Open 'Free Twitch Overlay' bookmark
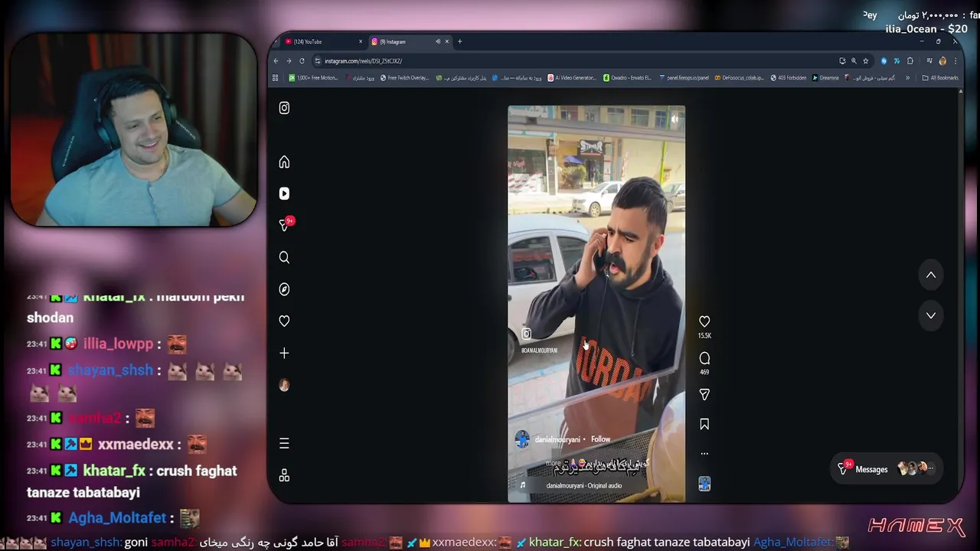 click(403, 77)
